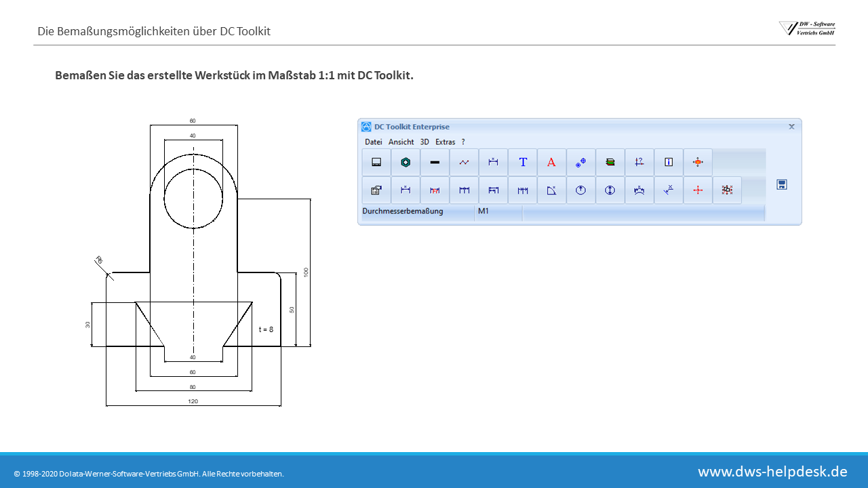Click the 'Die Bemaßungsmöglichkeiten über DC Toolkit' heading
868x488 pixels.
(x=154, y=31)
